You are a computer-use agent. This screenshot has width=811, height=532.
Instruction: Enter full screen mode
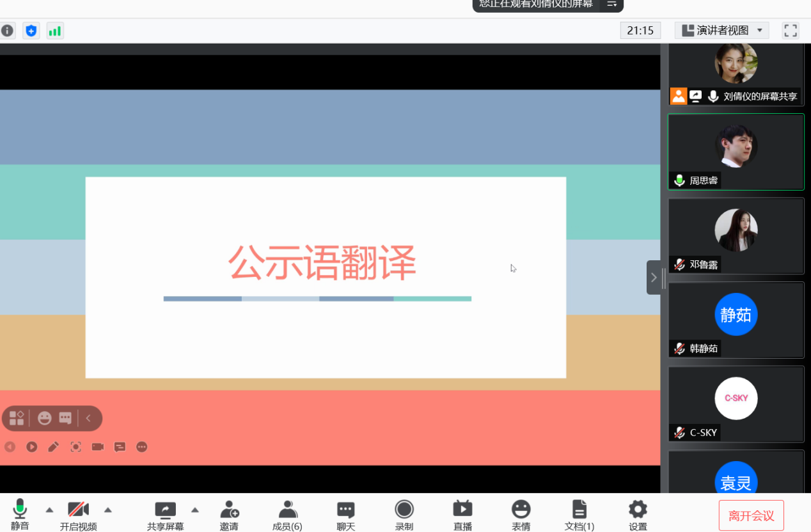(x=791, y=31)
